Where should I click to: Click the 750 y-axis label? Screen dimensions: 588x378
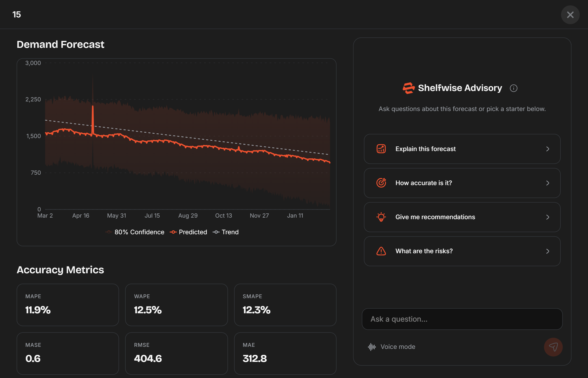[36, 173]
